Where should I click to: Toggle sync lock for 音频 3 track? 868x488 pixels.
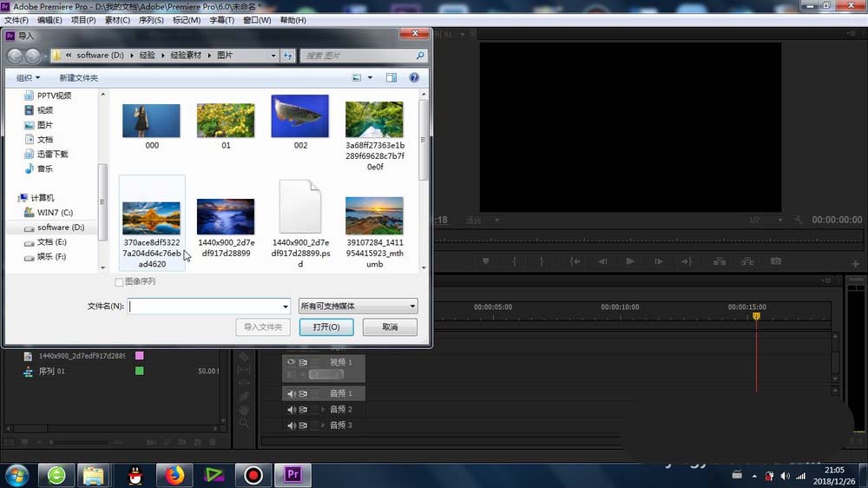tap(303, 425)
